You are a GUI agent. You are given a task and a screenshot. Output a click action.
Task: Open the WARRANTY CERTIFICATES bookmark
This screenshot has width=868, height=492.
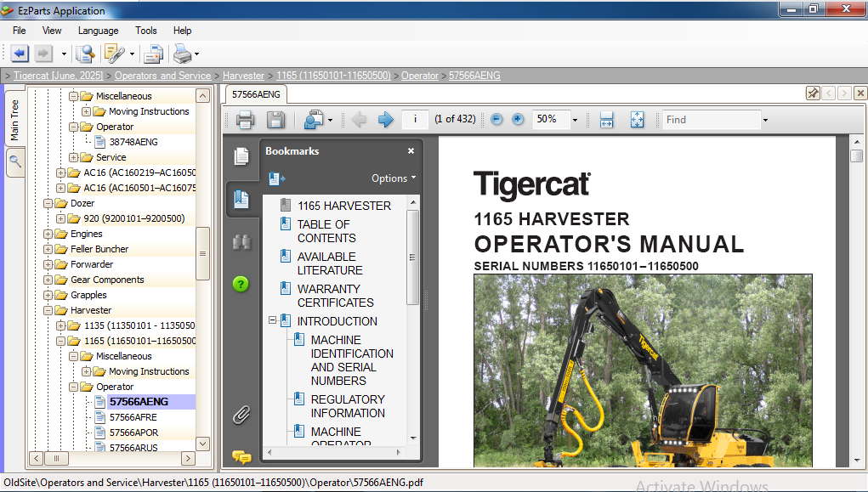336,296
